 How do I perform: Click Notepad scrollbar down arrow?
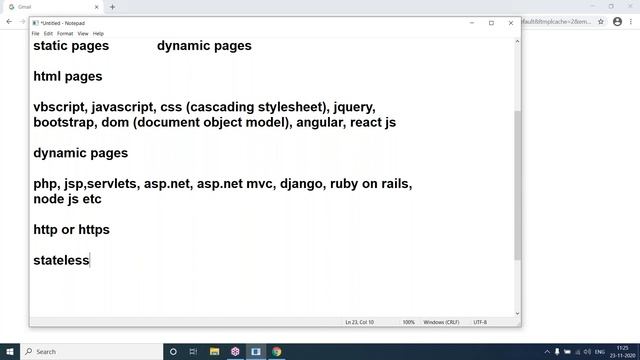(517, 313)
